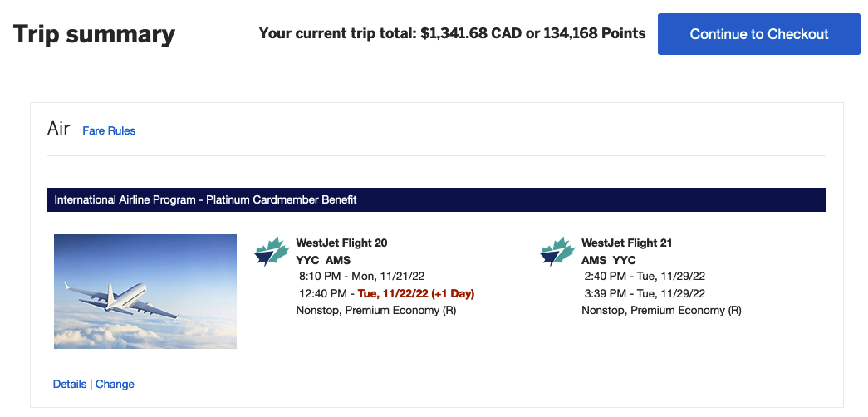Click the International Airline Program benefit banner
This screenshot has width=868, height=417.
click(436, 199)
